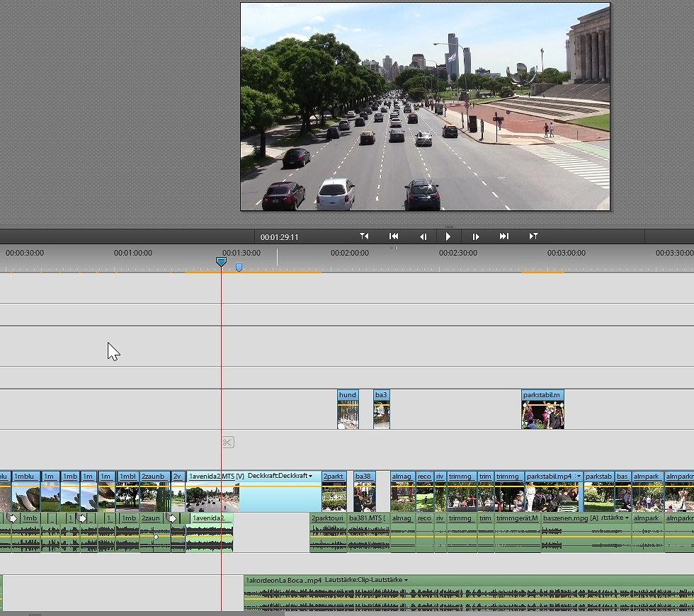Screen dimensions: 694x616
Task: Select the blue playhead handle on ruler
Action: [221, 261]
